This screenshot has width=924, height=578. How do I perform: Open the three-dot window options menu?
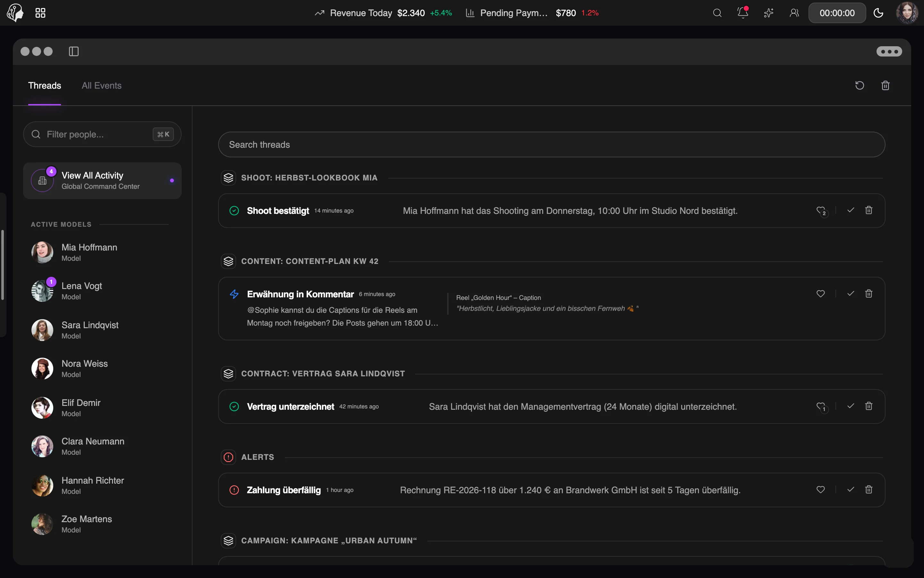(x=889, y=51)
